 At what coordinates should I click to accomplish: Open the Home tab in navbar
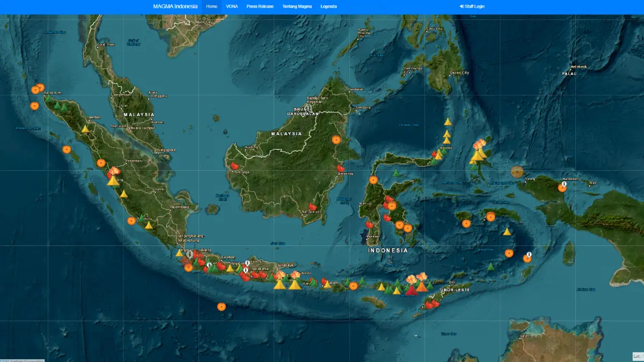pyautogui.click(x=211, y=6)
